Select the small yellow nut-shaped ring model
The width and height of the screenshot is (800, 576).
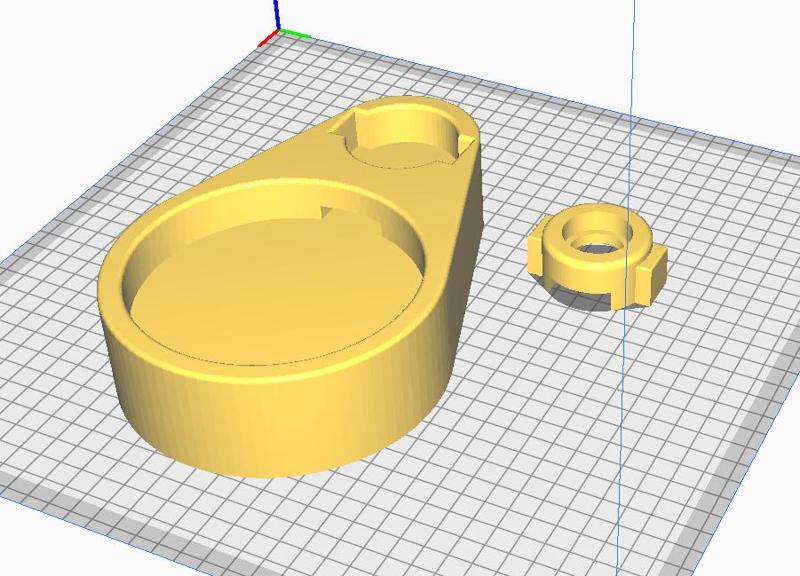pos(597,256)
